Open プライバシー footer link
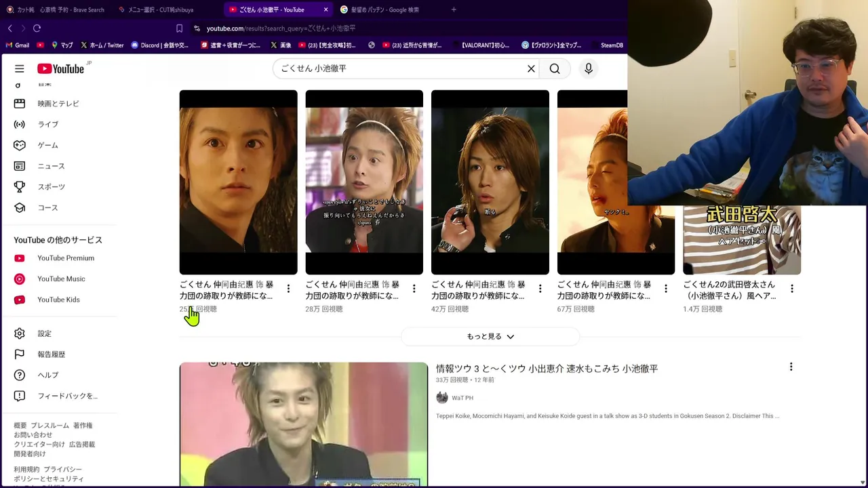Screen dimensions: 868x488 [x=63, y=470]
